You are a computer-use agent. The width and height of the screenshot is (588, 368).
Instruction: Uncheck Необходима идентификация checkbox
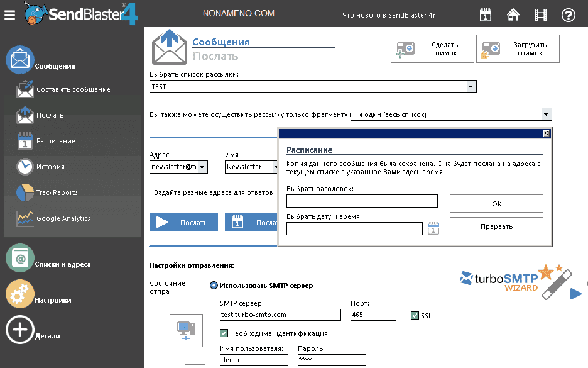tap(224, 333)
